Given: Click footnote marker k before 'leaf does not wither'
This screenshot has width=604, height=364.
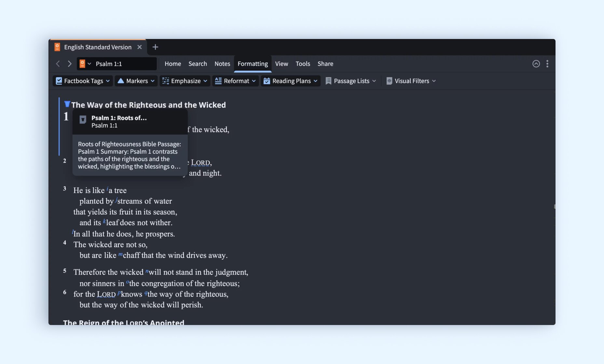Looking at the screenshot, I should [104, 221].
